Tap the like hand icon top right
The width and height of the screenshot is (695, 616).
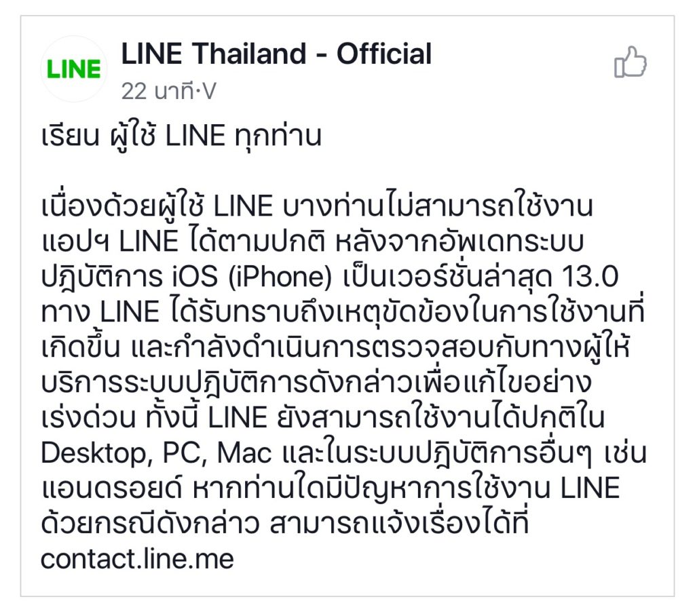[x=631, y=61]
